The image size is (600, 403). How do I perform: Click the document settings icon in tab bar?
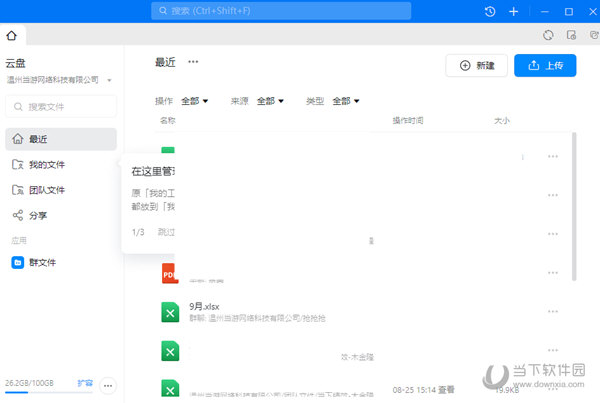(x=571, y=35)
